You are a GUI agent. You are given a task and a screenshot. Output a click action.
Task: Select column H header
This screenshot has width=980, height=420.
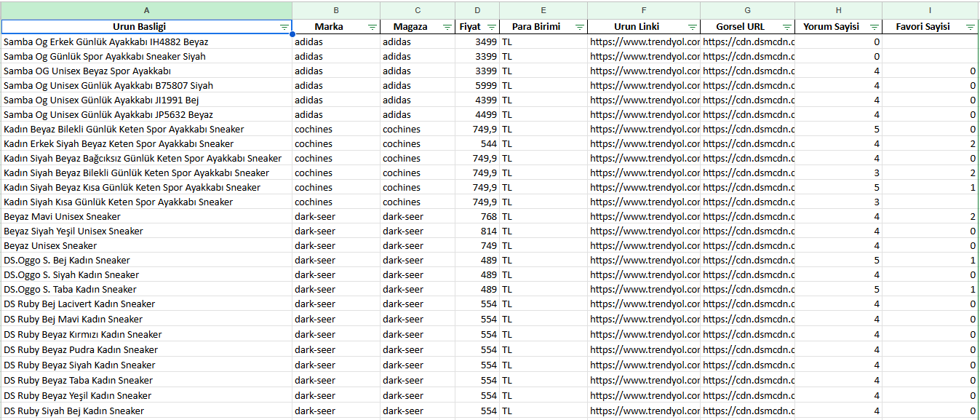839,10
